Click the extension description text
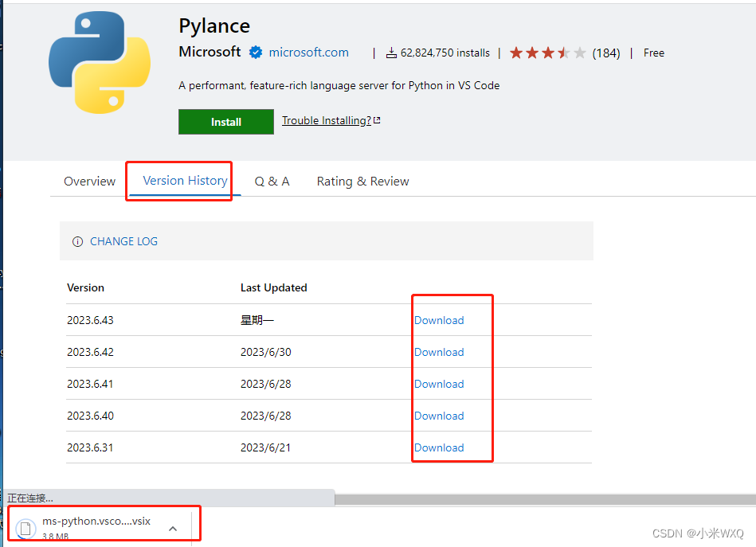 pyautogui.click(x=339, y=85)
